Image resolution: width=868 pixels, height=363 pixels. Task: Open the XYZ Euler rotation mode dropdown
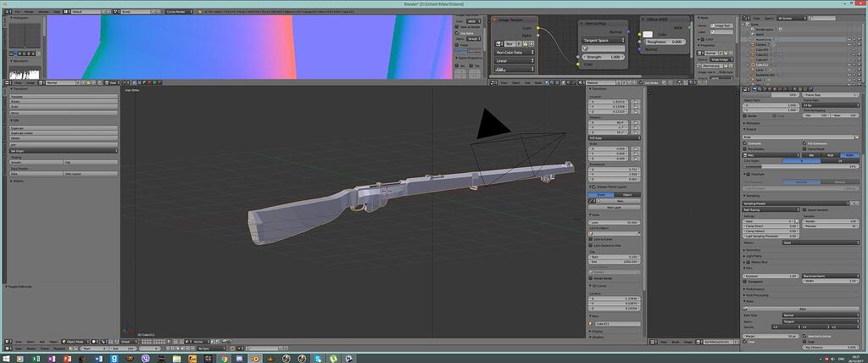(x=615, y=137)
